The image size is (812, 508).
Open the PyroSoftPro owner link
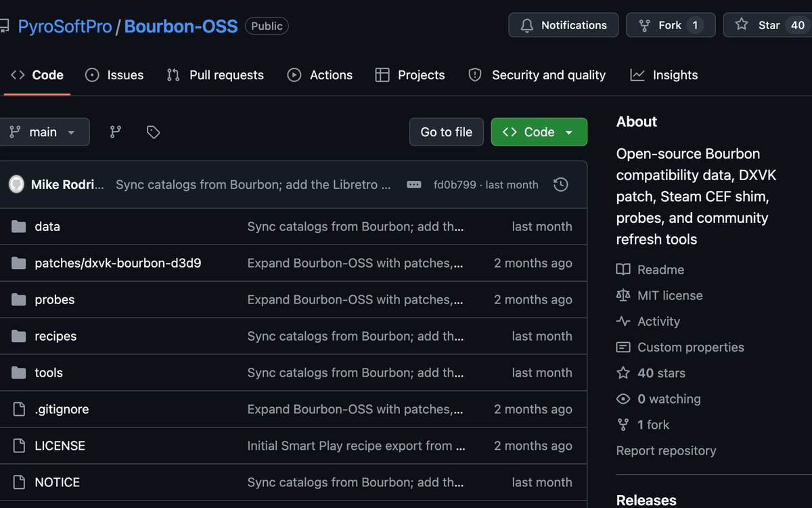[65, 26]
